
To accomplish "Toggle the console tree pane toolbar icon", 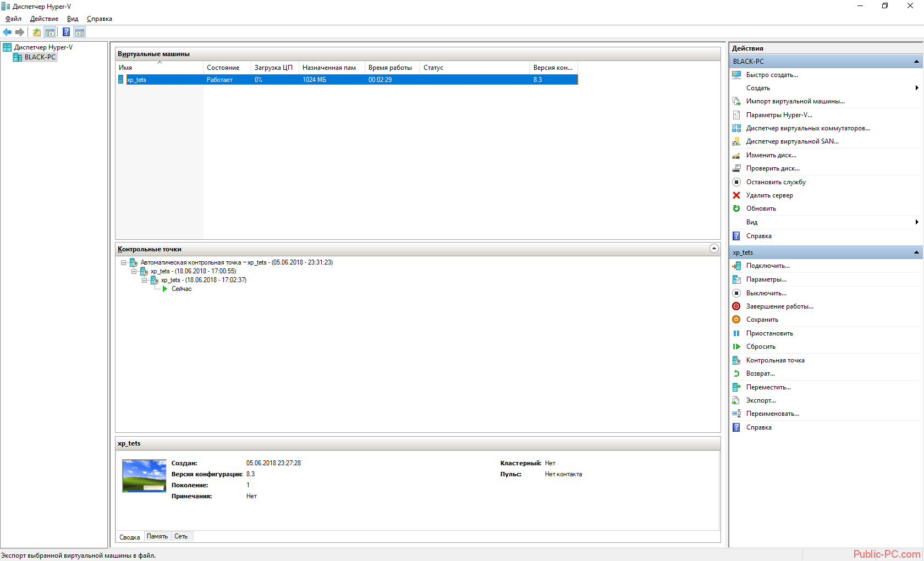I will click(x=50, y=32).
